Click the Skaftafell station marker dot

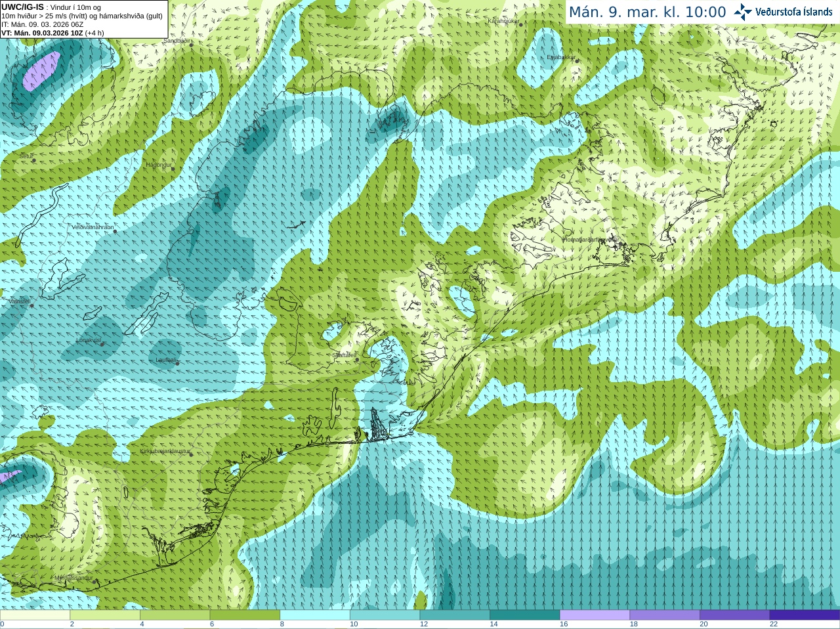[356, 358]
